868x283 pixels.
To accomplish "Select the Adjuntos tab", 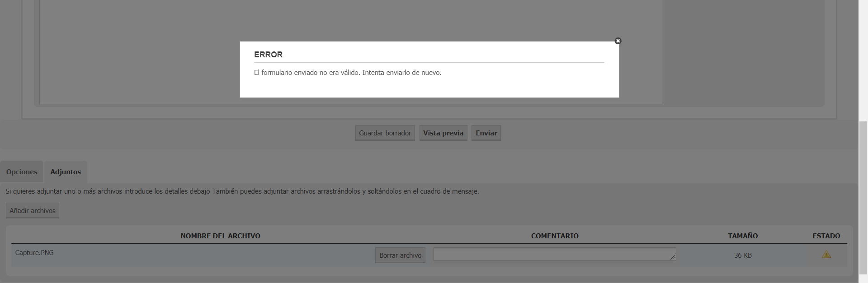I will tap(66, 172).
